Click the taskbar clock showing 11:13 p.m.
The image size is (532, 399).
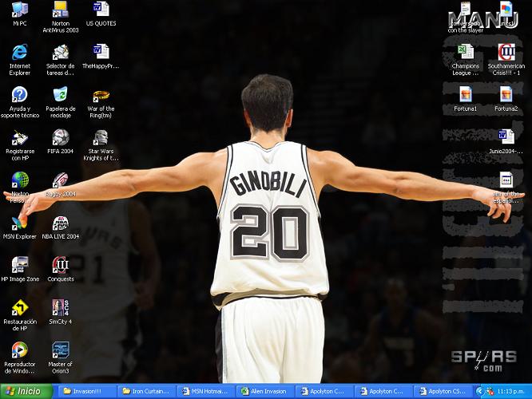click(511, 392)
